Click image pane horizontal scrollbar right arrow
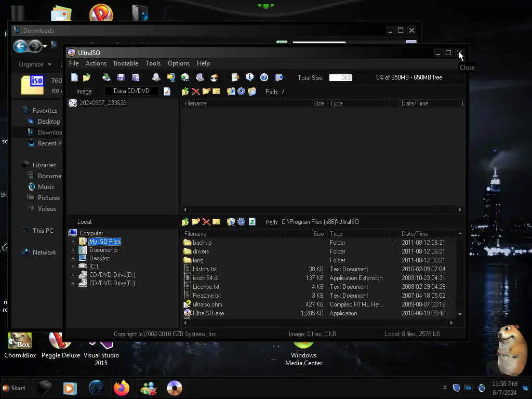Image resolution: width=532 pixels, height=399 pixels. (x=460, y=210)
